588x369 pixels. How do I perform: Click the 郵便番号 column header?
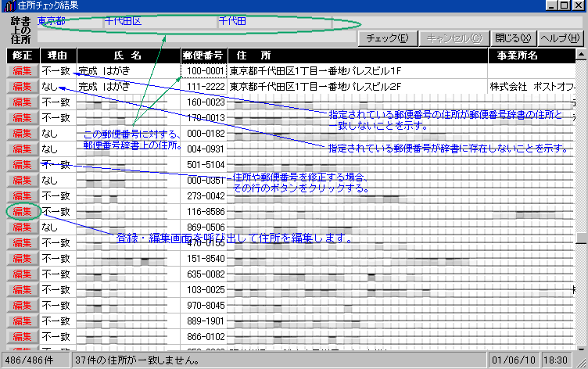coord(203,56)
